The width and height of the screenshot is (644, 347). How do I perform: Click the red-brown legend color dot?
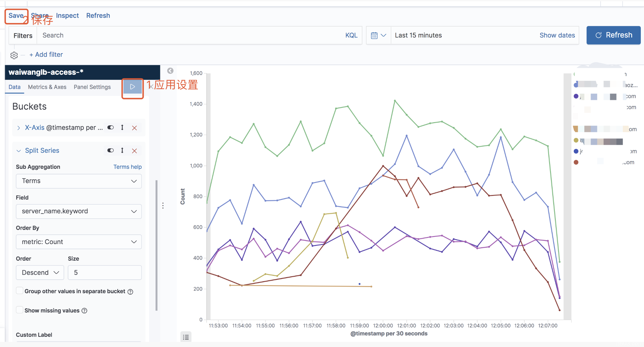[x=576, y=162]
